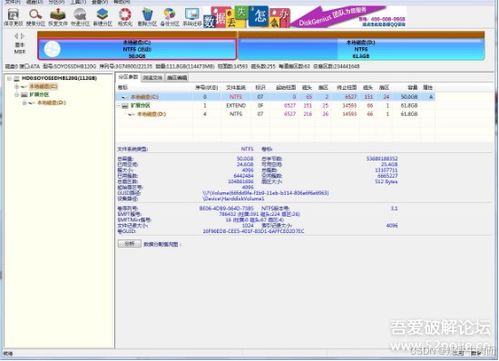
Task: Click the New Partition (新建分区) icon
Action: click(102, 17)
